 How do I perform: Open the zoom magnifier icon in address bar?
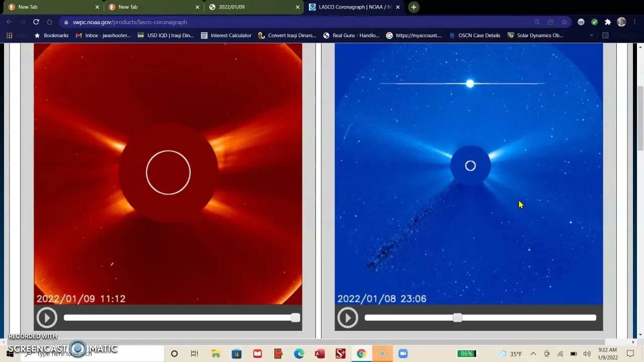537,22
